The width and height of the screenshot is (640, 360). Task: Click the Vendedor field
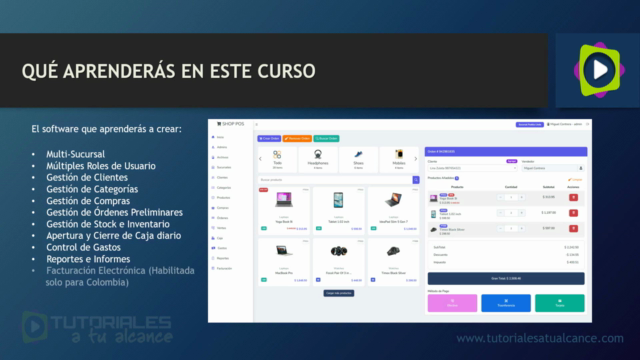click(x=549, y=168)
